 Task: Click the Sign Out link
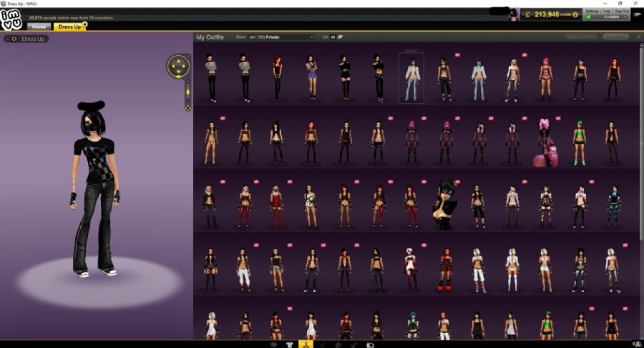pos(622,11)
